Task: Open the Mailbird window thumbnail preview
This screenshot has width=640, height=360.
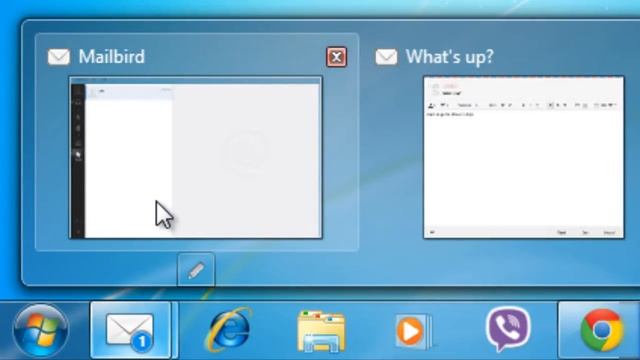Action: click(x=196, y=157)
